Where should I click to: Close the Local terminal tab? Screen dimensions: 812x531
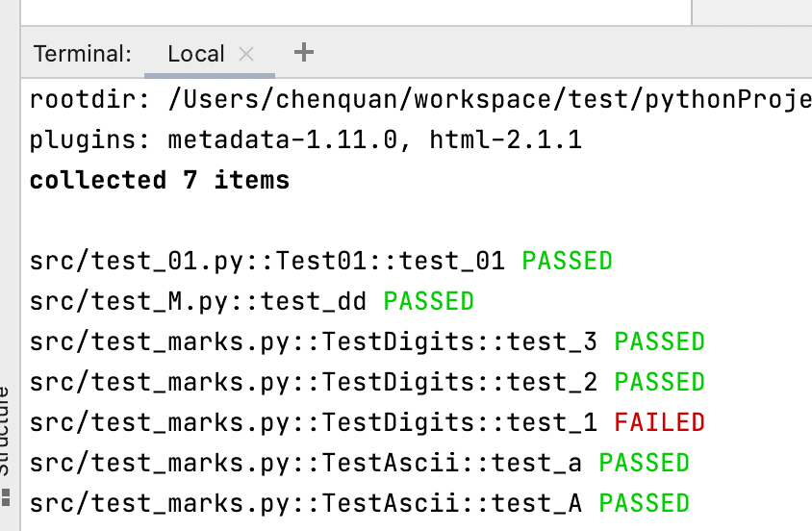point(246,54)
